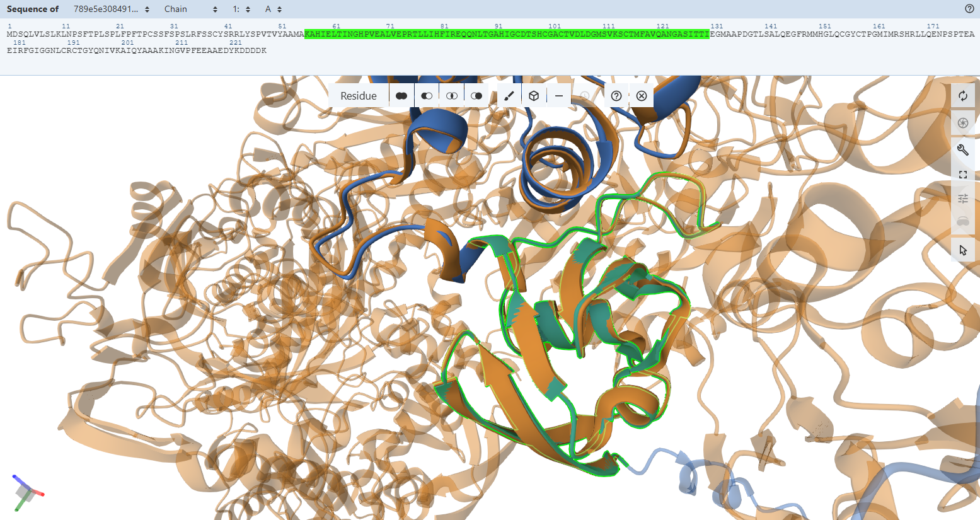
Task: Click the 'Sequence of' label
Action: tap(33, 9)
